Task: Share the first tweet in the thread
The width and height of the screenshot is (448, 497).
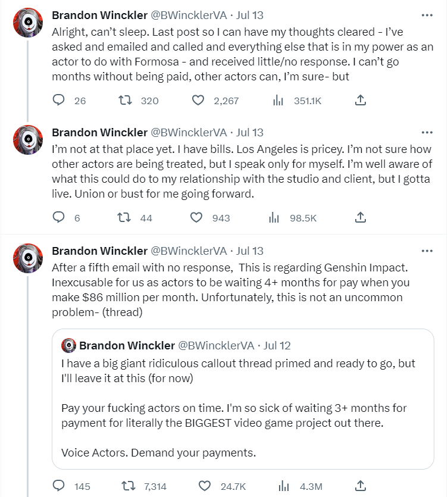Action: pos(360,101)
